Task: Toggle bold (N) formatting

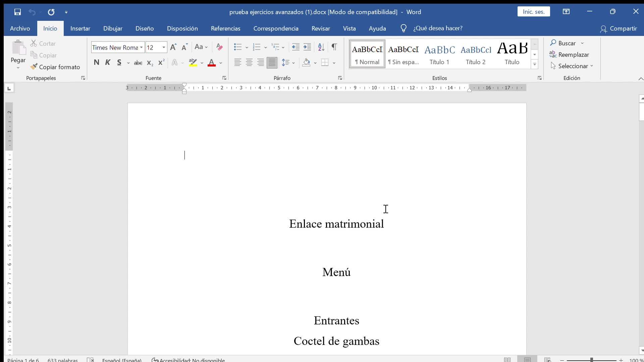Action: pyautogui.click(x=97, y=63)
